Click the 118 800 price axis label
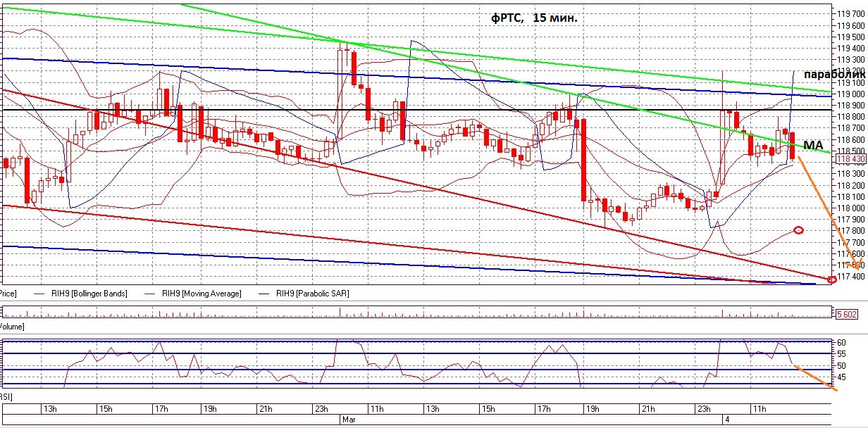The width and height of the screenshot is (868, 428). (851, 116)
